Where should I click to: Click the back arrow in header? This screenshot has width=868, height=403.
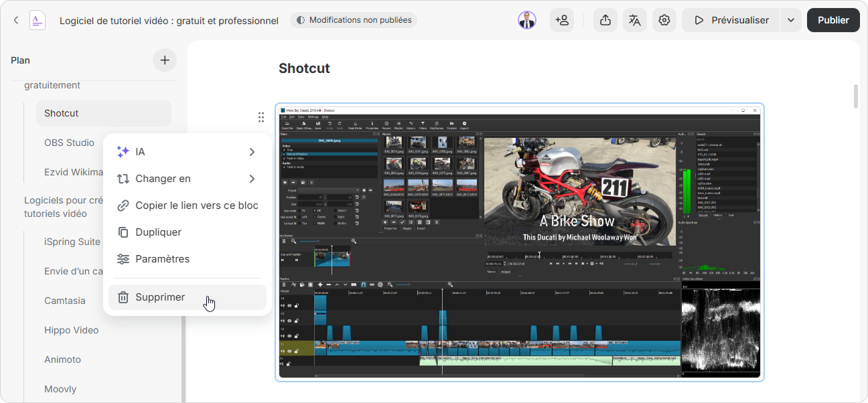(x=16, y=20)
